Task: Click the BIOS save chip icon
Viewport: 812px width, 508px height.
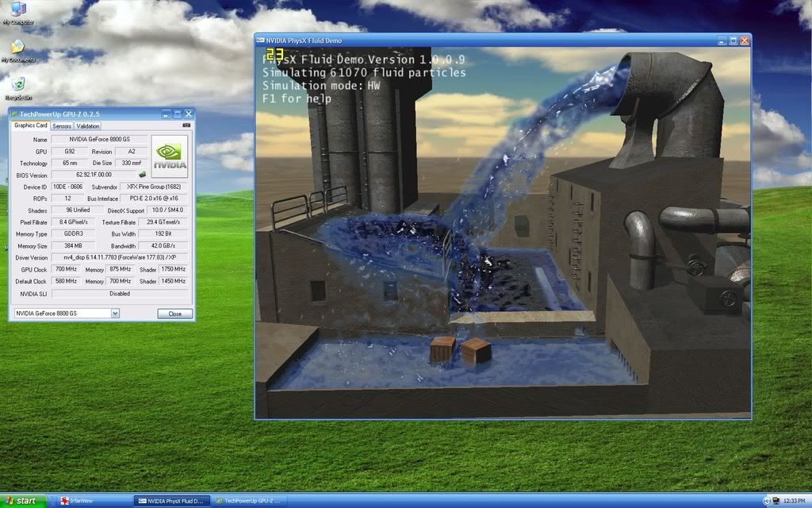Action: [x=143, y=175]
